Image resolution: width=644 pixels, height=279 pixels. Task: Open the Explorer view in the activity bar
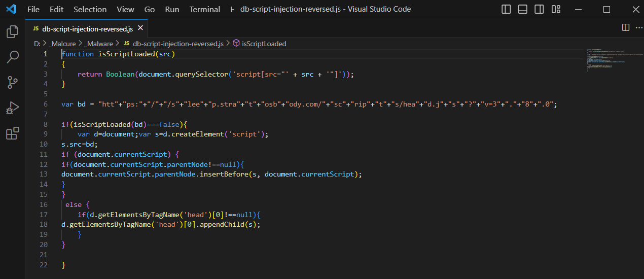[12, 32]
